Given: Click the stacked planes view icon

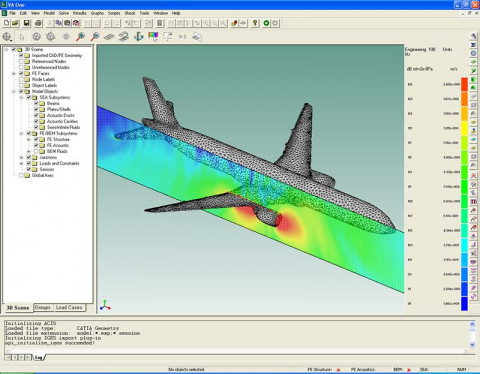Looking at the screenshot, I should (124, 37).
